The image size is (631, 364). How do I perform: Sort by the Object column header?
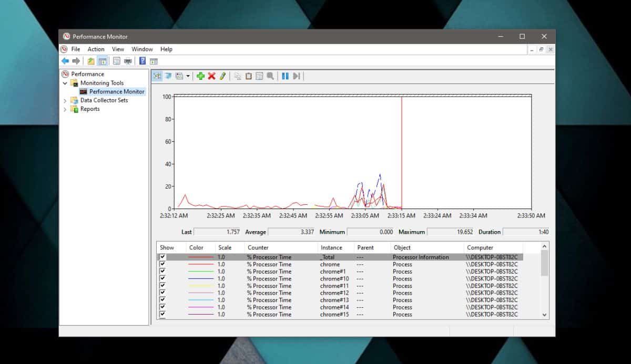(x=427, y=247)
